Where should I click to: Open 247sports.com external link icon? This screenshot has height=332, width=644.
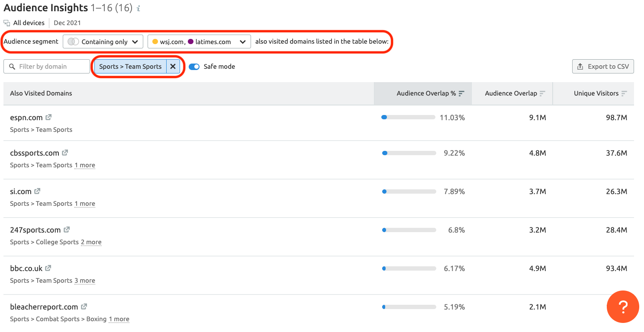(x=67, y=230)
